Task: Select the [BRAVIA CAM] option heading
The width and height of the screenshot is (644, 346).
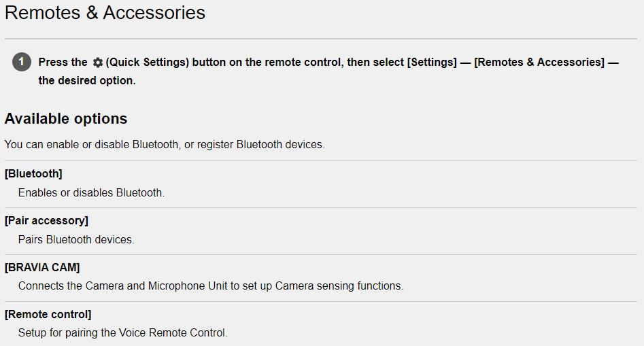Action: point(42,267)
